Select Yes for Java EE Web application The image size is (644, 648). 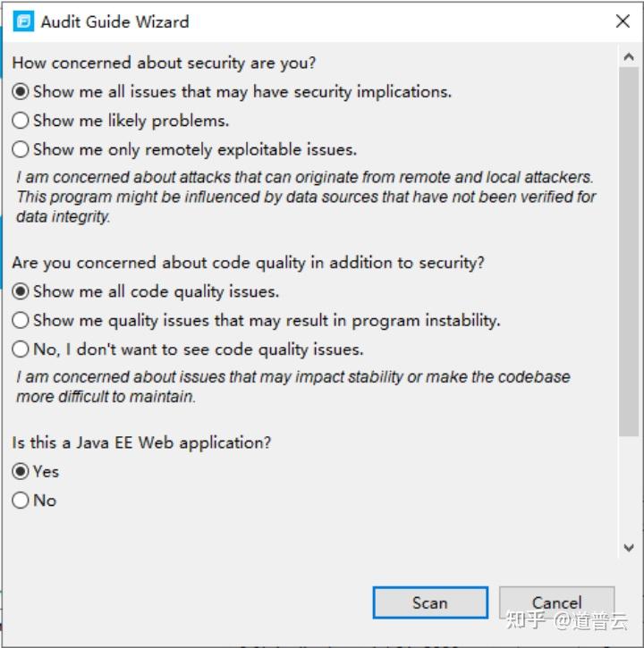[x=21, y=471]
